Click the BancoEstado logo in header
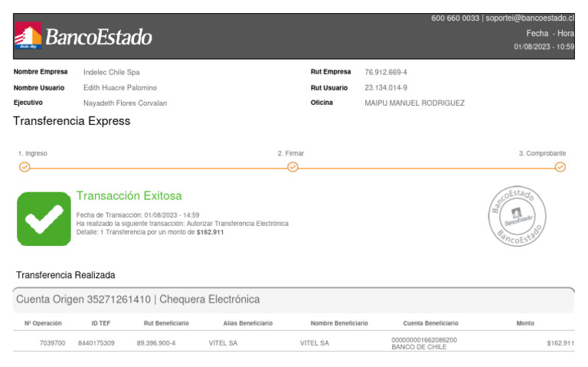The image size is (588, 367). click(83, 36)
